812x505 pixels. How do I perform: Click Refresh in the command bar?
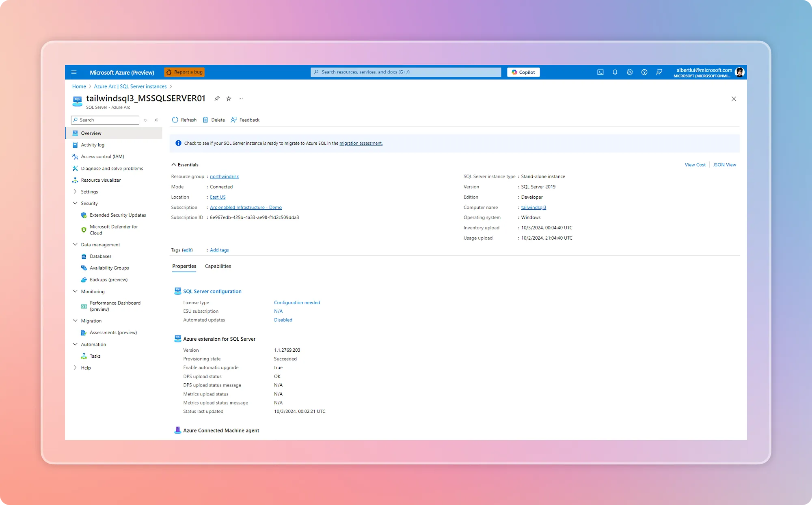[x=184, y=120]
